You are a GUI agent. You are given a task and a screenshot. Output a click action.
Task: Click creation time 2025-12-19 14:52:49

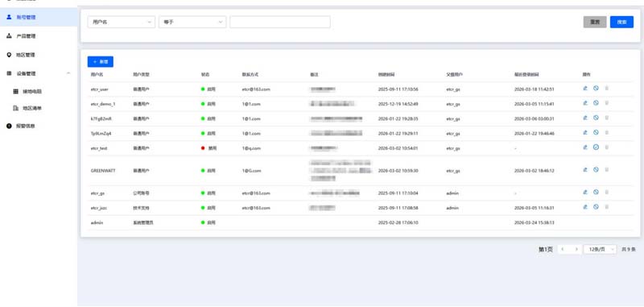pyautogui.click(x=398, y=104)
